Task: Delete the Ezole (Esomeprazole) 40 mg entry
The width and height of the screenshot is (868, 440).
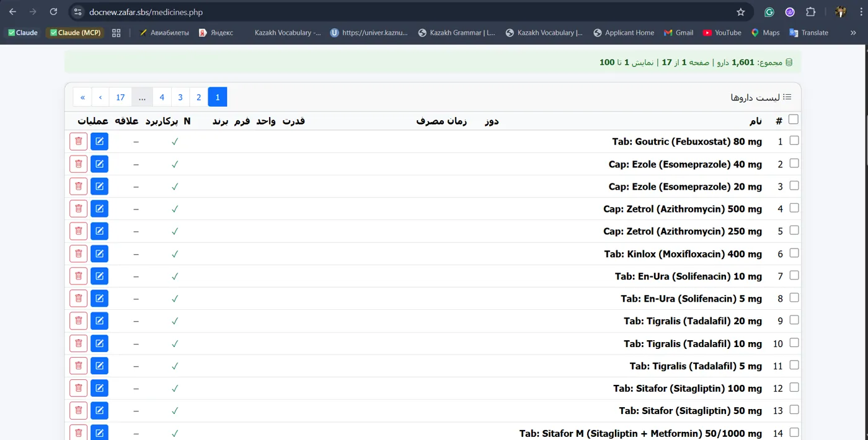Action: coord(78,164)
